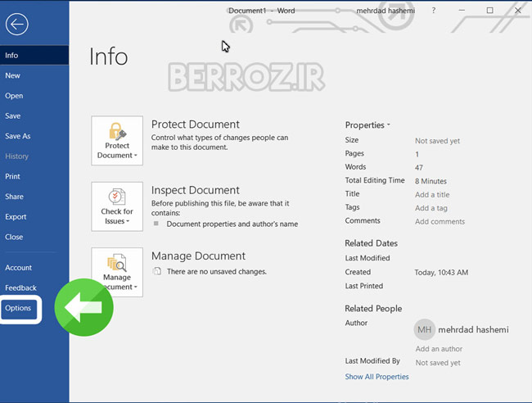The height and width of the screenshot is (403, 532).
Task: Click the help question mark icon
Action: pos(434,11)
